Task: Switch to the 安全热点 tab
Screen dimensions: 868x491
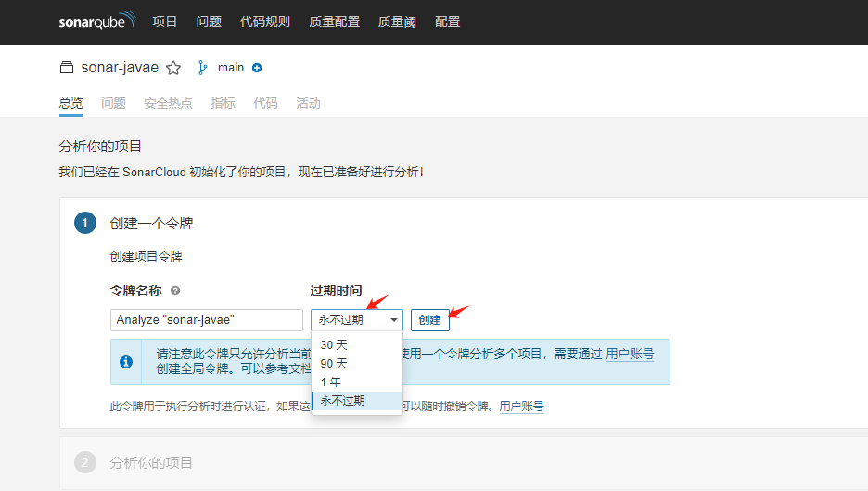Action: click(x=168, y=103)
